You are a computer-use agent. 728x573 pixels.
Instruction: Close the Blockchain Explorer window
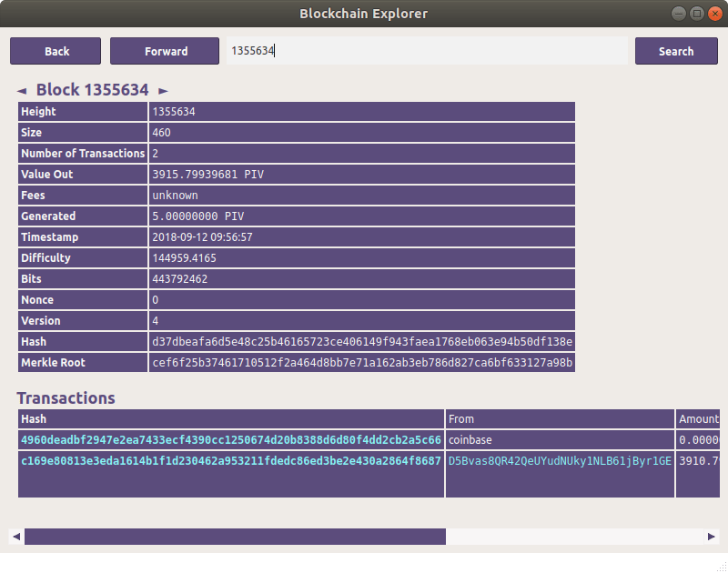714,14
